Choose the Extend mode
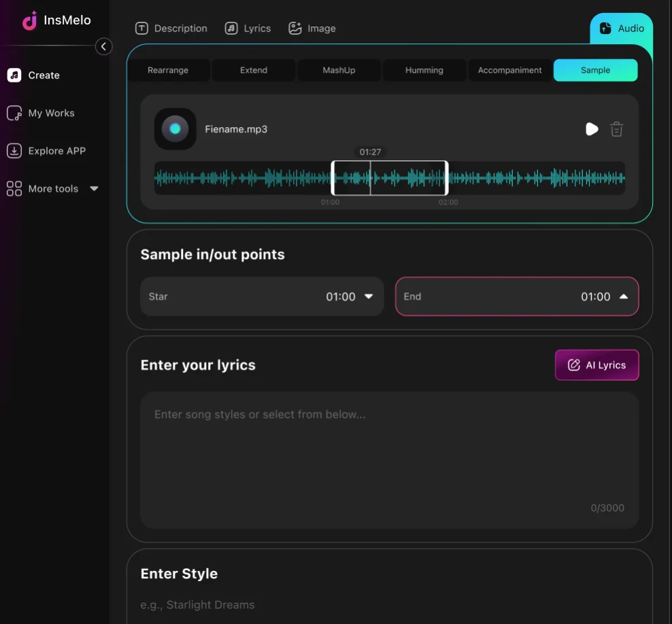672x624 pixels. [x=253, y=70]
